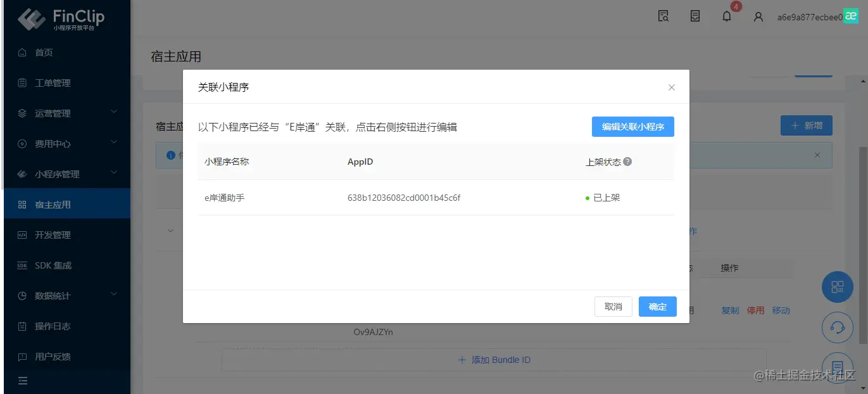Click the 工单管理 sidebar icon
The height and width of the screenshot is (394, 868).
tap(22, 83)
